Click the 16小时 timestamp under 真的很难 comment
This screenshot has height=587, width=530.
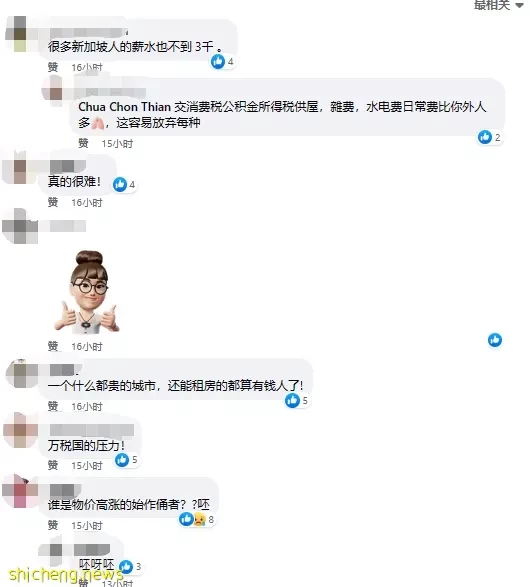87,203
